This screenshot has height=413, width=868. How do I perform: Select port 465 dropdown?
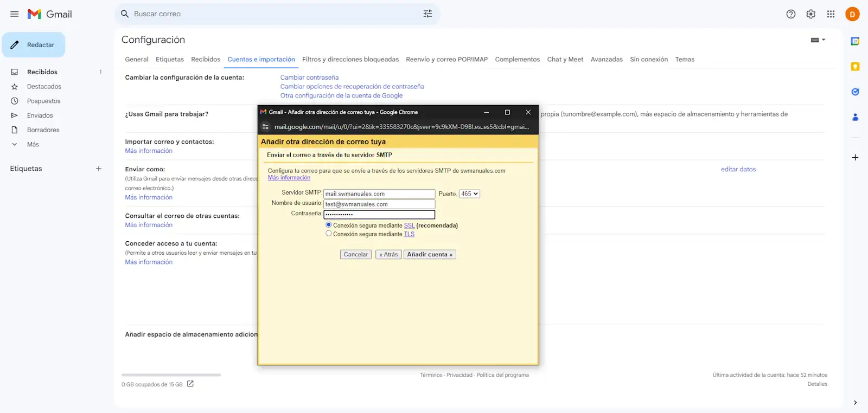(x=469, y=194)
